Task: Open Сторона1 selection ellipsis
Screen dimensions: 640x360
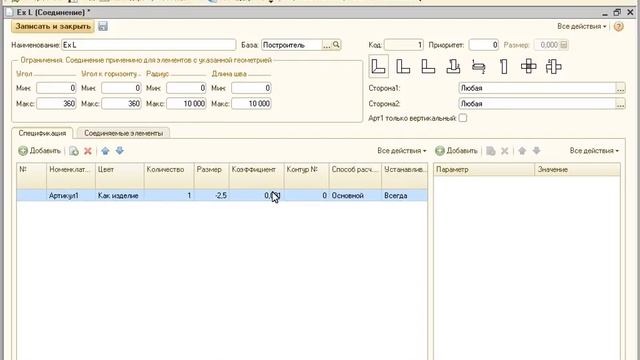Action: (620, 88)
